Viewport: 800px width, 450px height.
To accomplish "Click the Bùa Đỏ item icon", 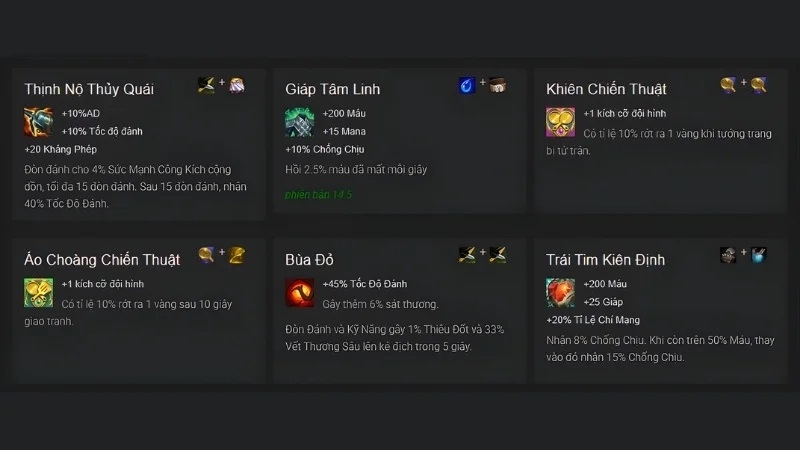I will click(299, 292).
